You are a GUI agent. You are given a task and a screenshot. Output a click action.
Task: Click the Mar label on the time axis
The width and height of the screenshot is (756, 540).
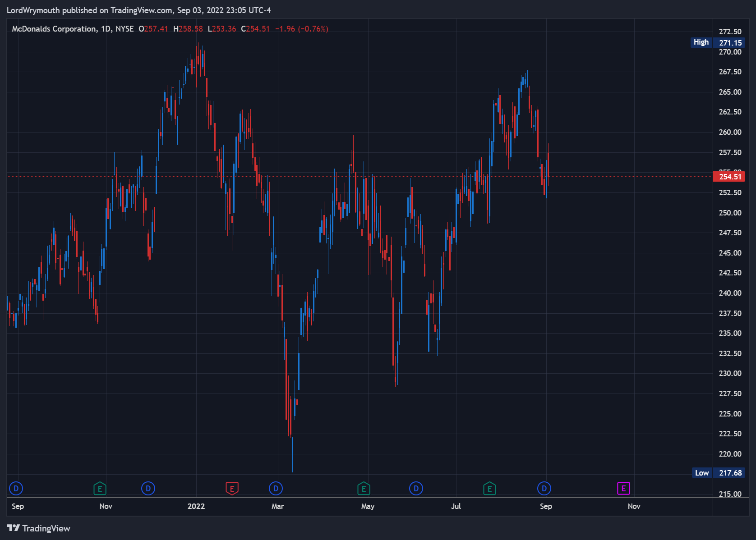point(278,506)
